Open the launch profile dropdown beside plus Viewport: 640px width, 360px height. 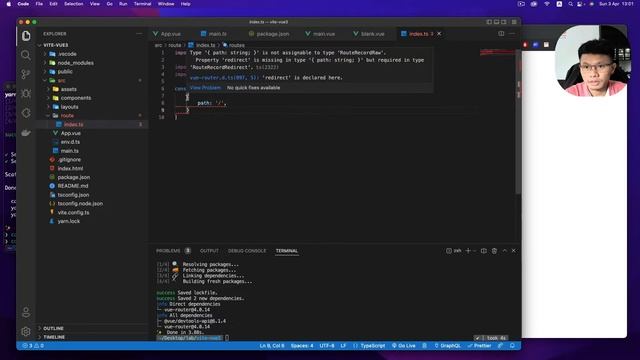click(x=474, y=251)
